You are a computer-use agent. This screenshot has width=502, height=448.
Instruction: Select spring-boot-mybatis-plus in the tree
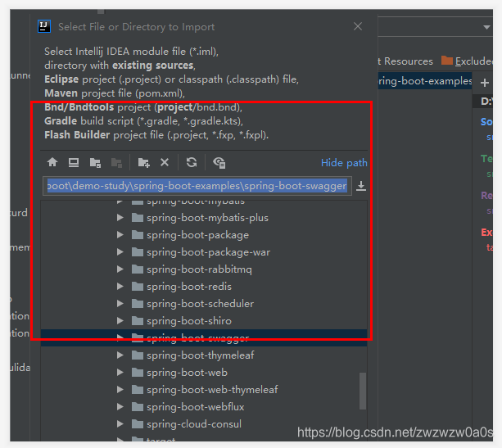point(204,218)
